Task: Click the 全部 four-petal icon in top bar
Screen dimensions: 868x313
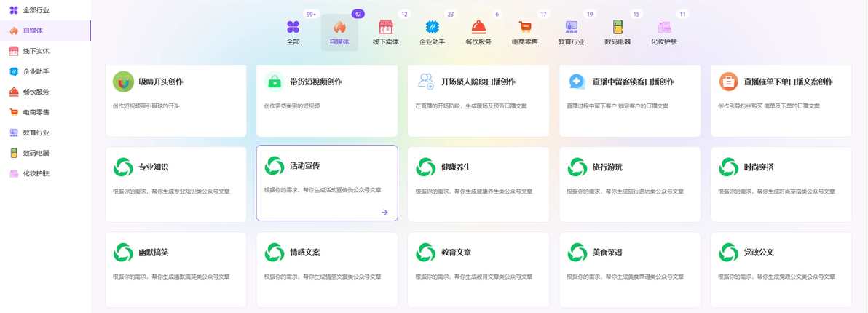Action: [293, 26]
